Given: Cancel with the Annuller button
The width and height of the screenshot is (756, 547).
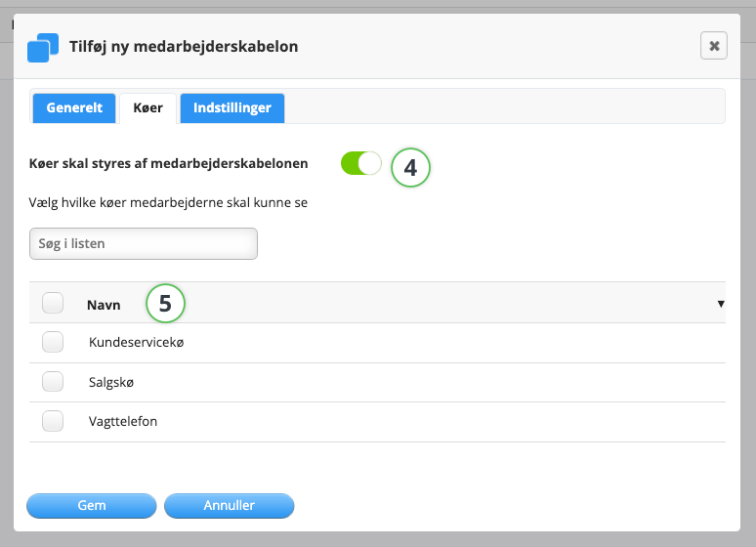Looking at the screenshot, I should (x=229, y=506).
